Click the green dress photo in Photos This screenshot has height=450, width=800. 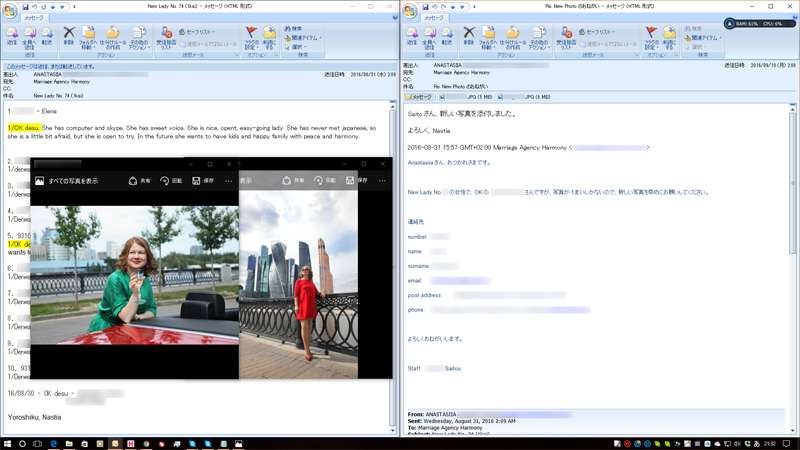[135, 276]
